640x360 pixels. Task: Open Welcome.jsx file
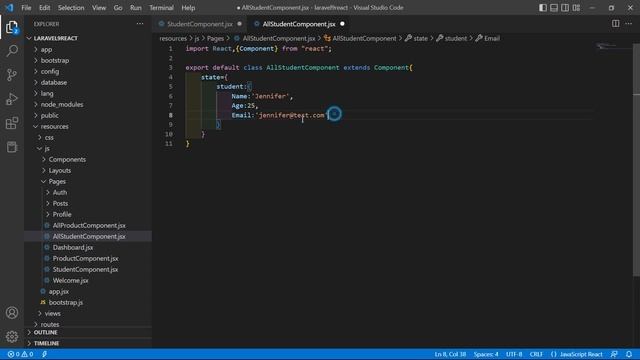click(70, 280)
